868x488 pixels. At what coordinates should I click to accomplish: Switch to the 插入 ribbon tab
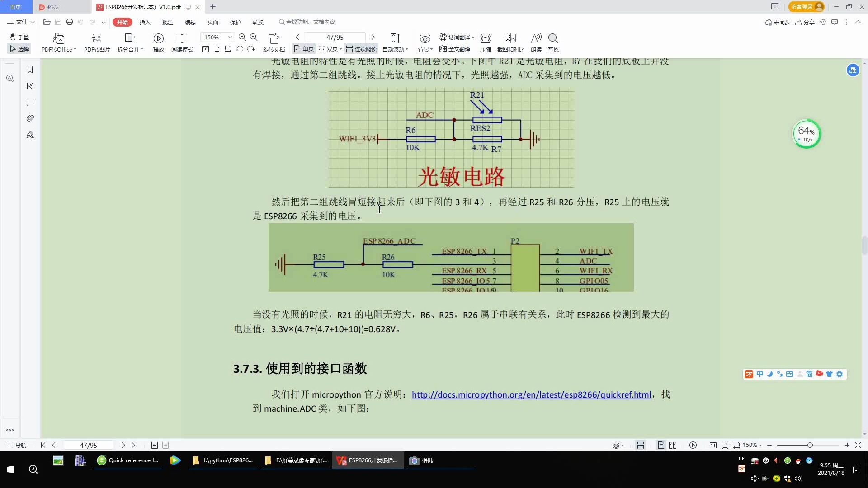[x=145, y=22]
